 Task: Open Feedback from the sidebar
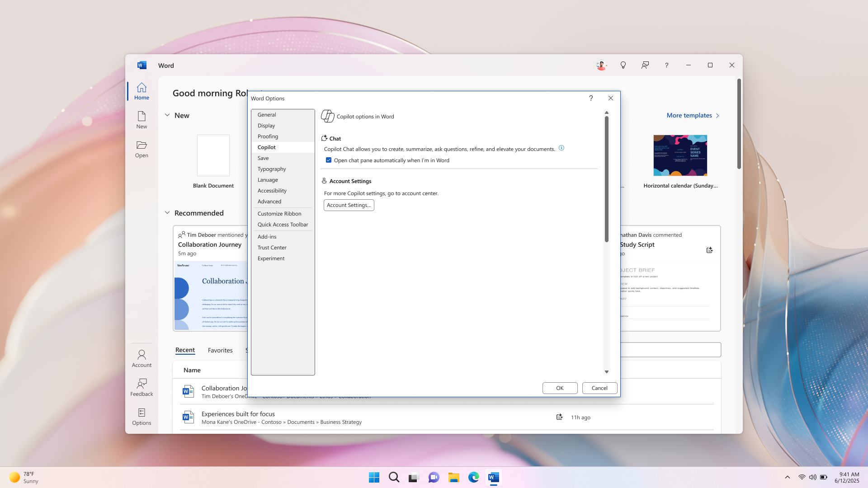[x=142, y=388]
